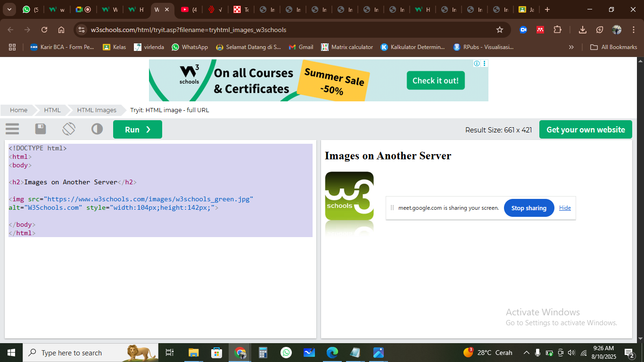Open the ad info icon on the banner
The height and width of the screenshot is (362, 644).
click(x=477, y=63)
